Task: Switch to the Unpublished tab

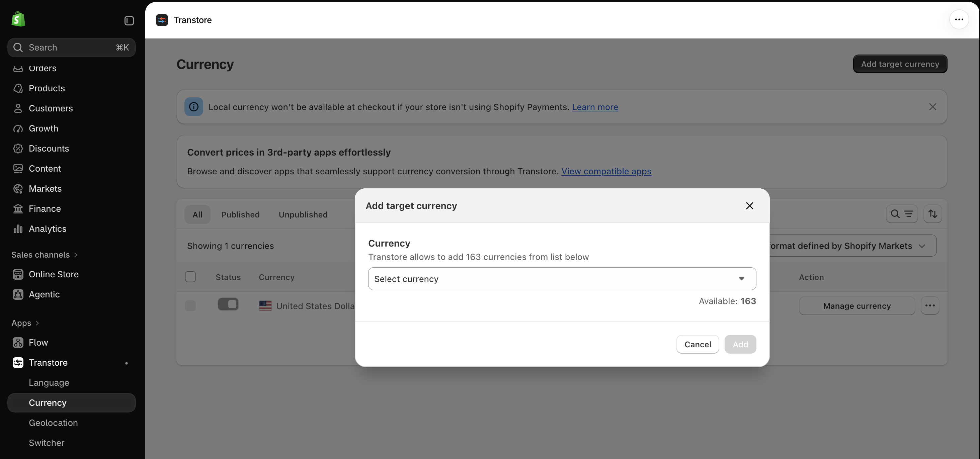Action: coord(303,214)
